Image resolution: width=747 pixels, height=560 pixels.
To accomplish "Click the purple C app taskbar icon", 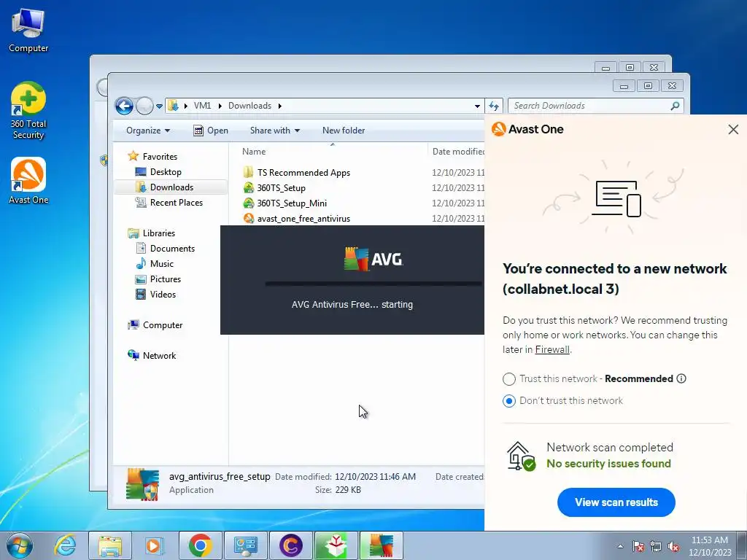I will [290, 545].
